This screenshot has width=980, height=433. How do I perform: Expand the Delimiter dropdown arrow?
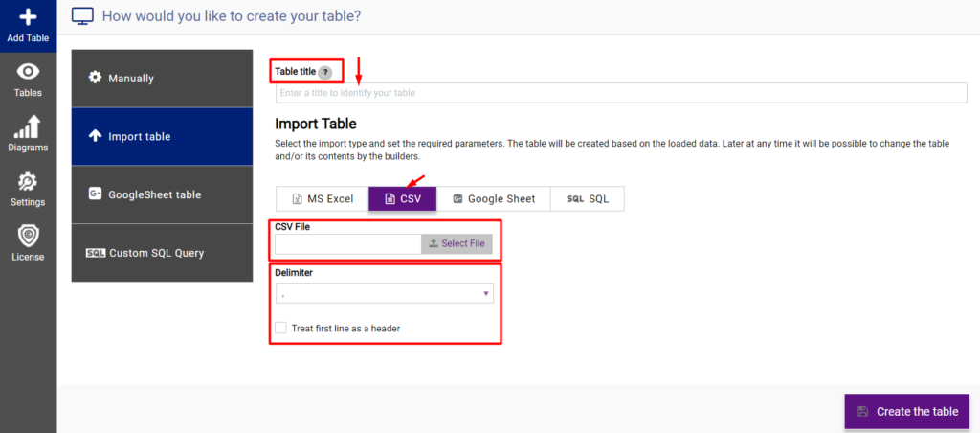click(485, 293)
